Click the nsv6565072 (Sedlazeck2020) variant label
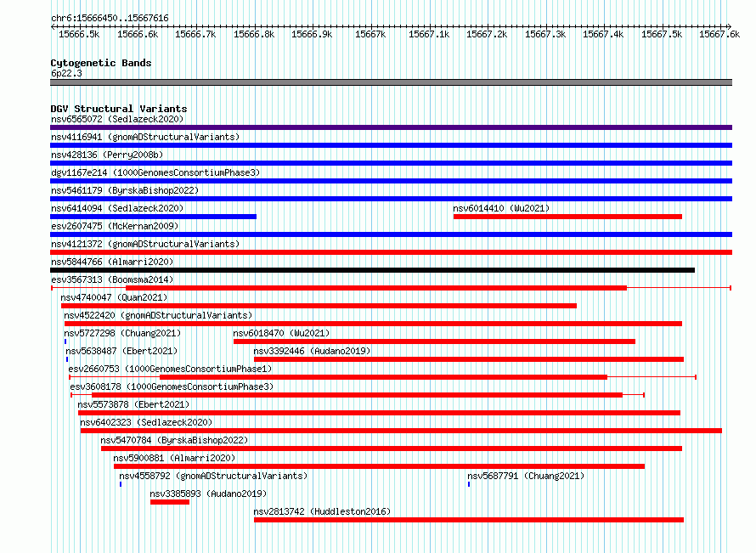 click(x=117, y=119)
